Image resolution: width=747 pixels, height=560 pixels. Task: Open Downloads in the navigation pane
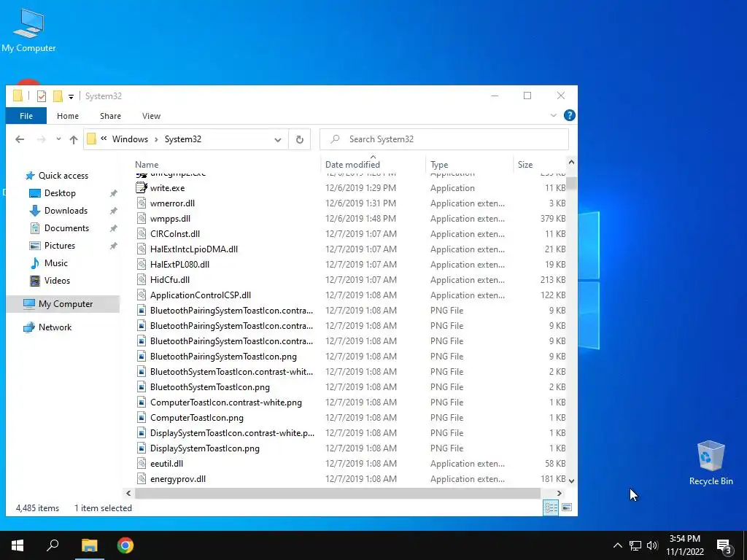[x=66, y=211]
